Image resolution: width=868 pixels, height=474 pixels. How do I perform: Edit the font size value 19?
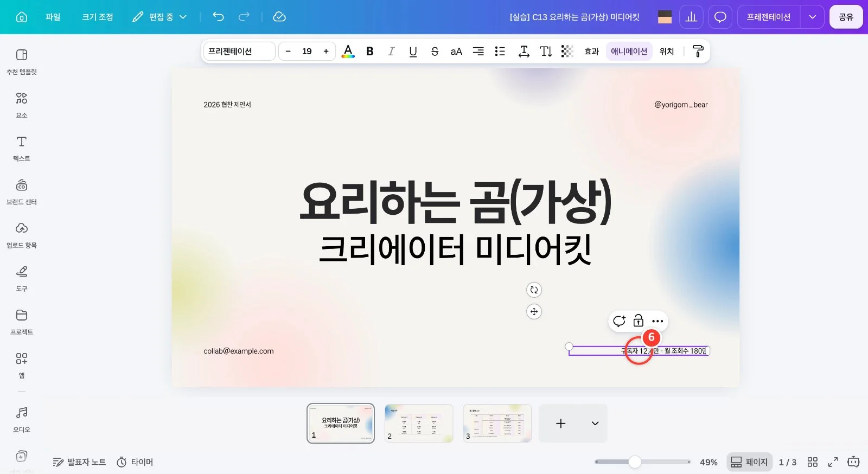[307, 51]
